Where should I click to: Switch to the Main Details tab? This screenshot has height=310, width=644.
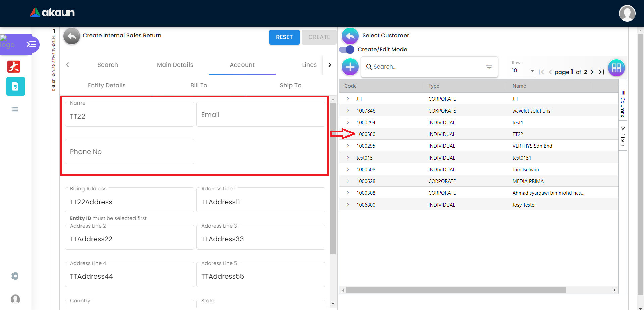coord(175,65)
